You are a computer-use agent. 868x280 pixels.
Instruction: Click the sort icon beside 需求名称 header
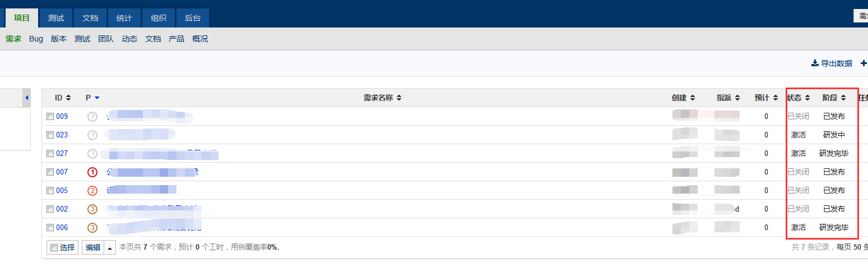(398, 98)
